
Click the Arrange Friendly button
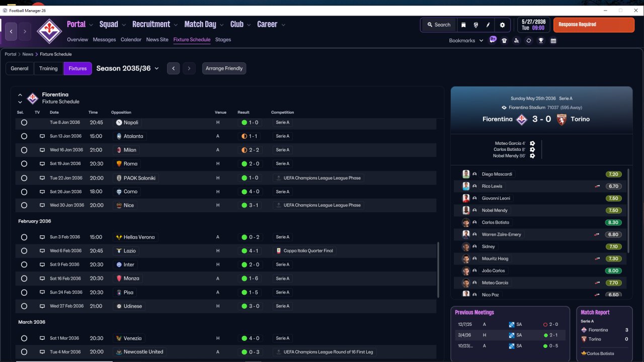tap(224, 68)
